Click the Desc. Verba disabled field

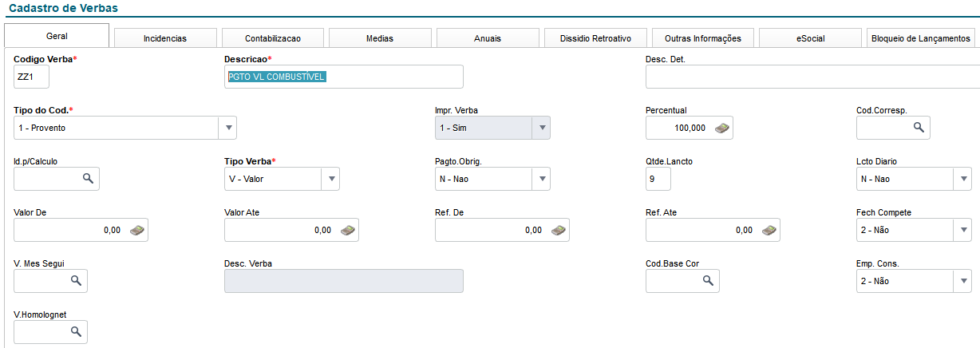point(344,281)
